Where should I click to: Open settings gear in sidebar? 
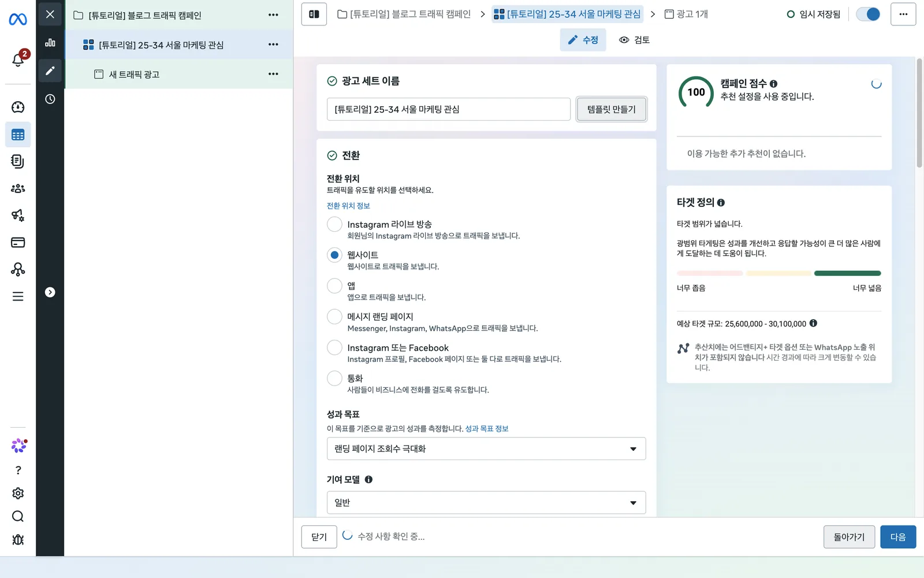18,493
